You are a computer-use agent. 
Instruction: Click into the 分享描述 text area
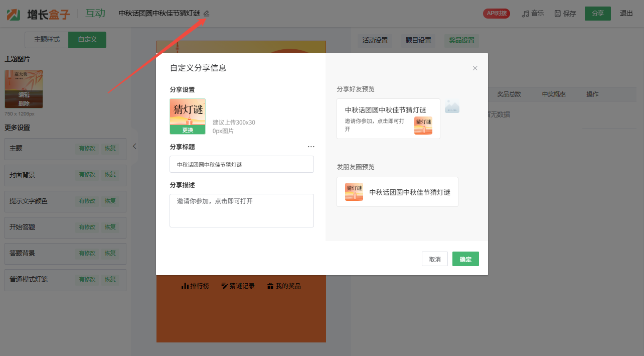242,210
